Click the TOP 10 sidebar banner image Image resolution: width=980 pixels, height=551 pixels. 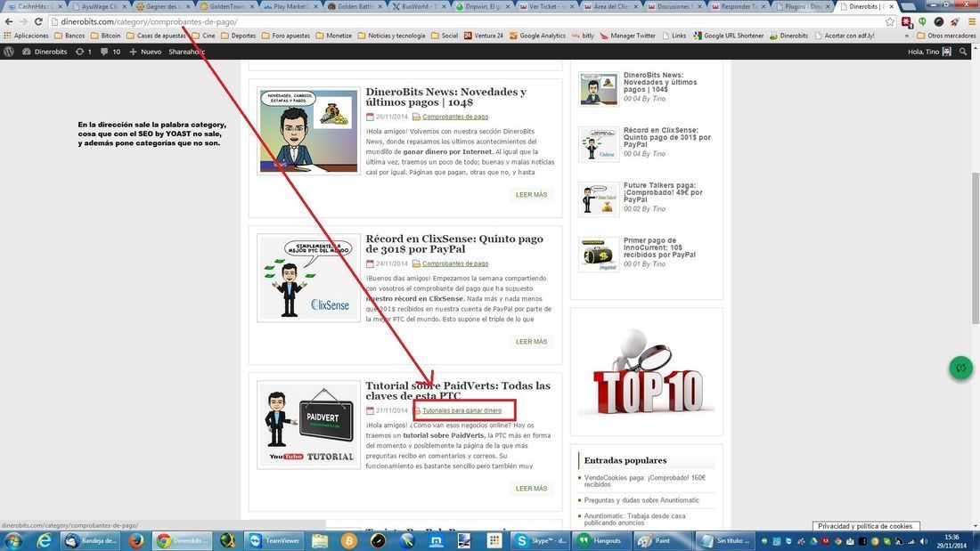[646, 372]
